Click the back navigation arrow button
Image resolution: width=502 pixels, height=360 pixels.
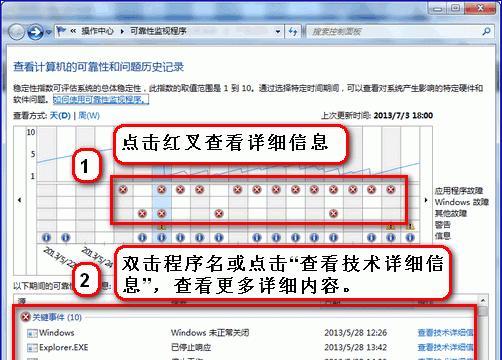[x=16, y=32]
